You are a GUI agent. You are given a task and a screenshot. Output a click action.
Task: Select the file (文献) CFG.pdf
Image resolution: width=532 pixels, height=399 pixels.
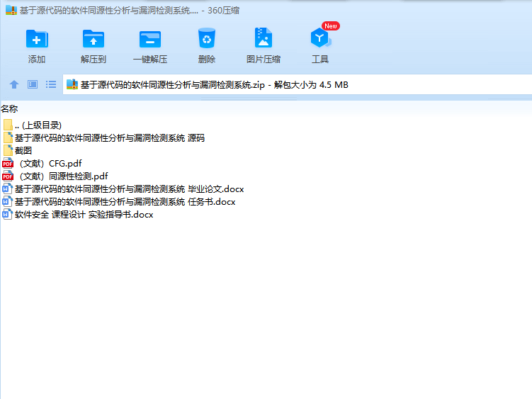pyautogui.click(x=50, y=163)
